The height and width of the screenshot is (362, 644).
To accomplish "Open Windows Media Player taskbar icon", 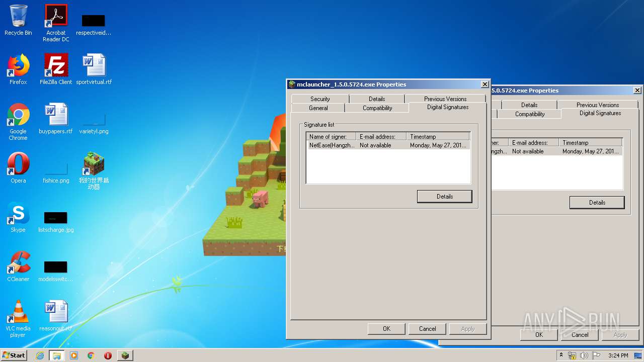I will point(74,355).
